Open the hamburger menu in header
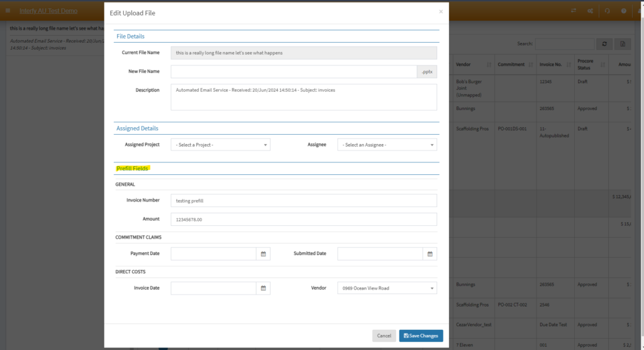 click(8, 11)
